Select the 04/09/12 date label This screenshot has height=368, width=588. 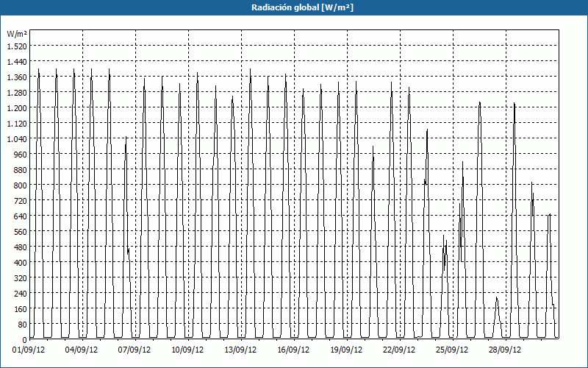coord(82,350)
